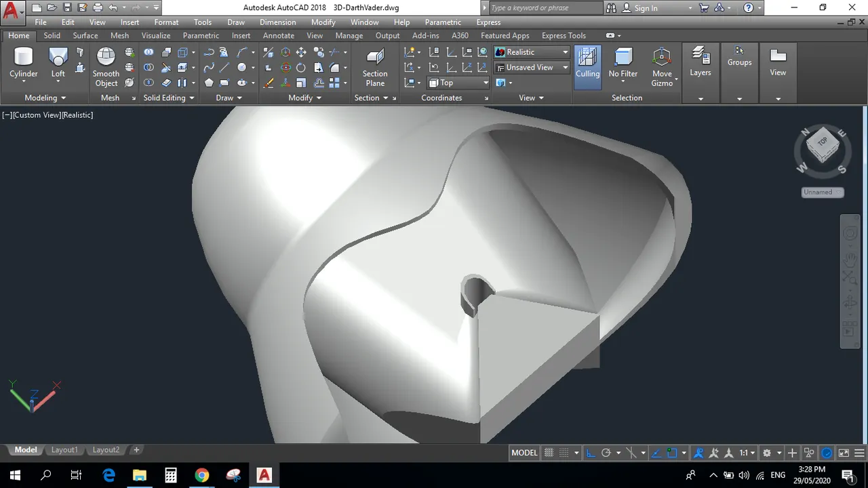Toggle Ortho mode in status bar
The image size is (868, 488).
pyautogui.click(x=590, y=453)
